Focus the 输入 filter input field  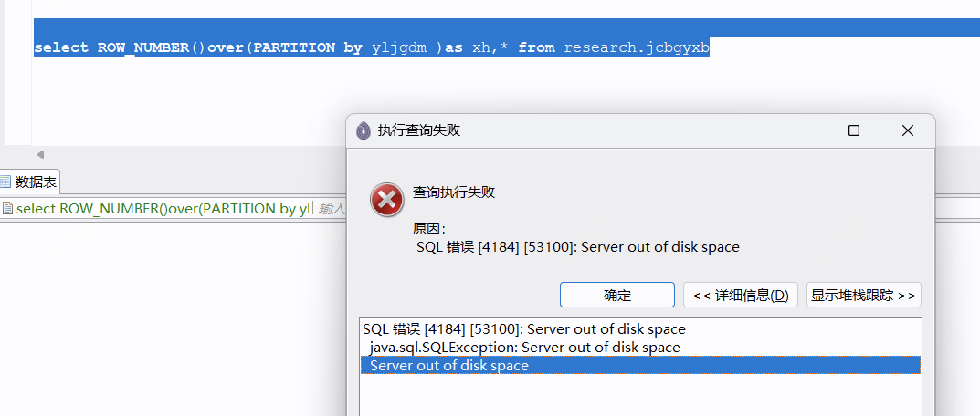(x=331, y=208)
